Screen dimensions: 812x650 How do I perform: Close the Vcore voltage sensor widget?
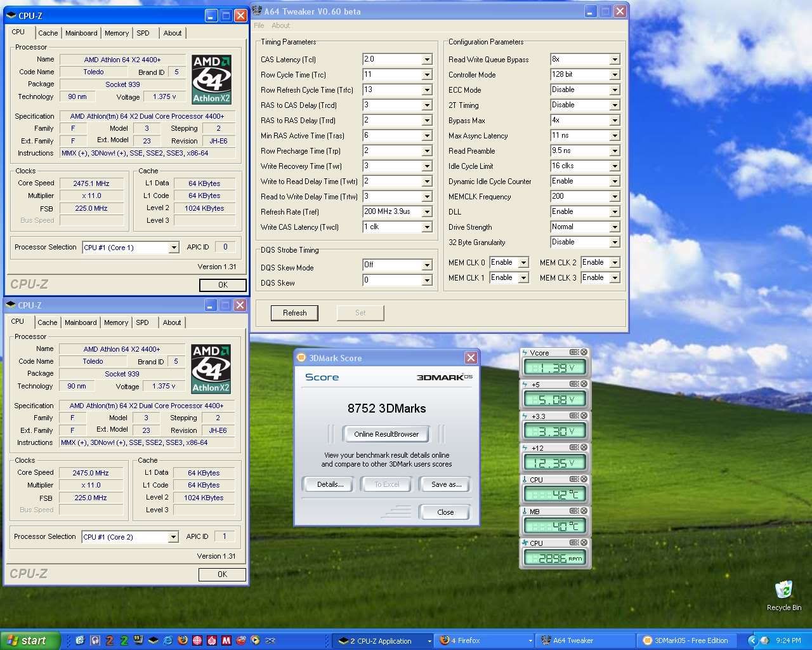click(x=584, y=352)
